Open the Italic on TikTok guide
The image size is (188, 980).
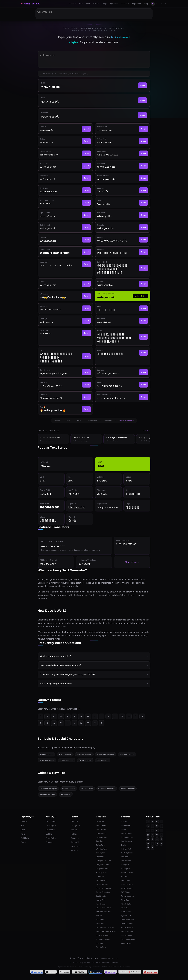(x=87, y=789)
